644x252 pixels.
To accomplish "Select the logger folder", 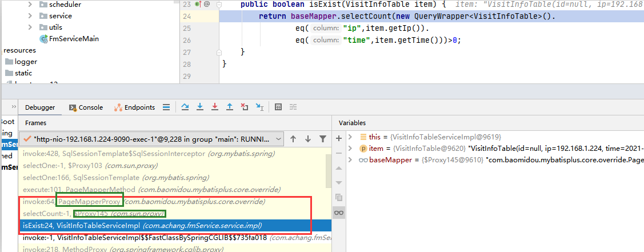I will pyautogui.click(x=26, y=62).
